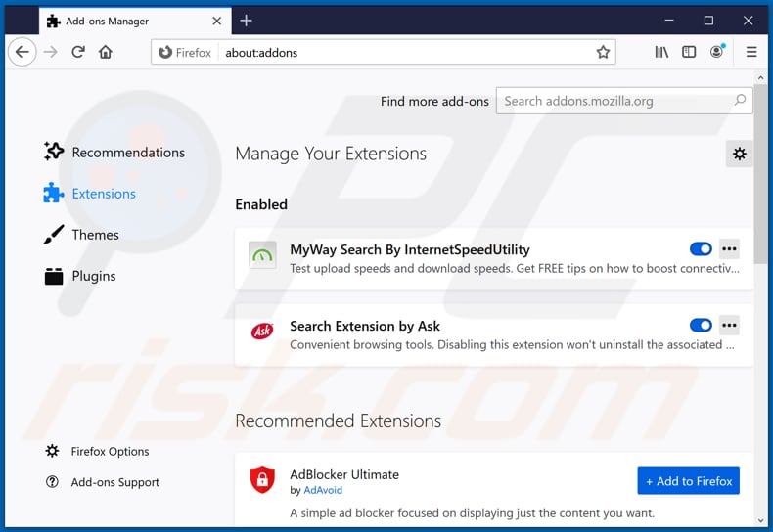Open the Firefox hamburger menu
Viewport: 773px width, 532px height.
point(751,52)
